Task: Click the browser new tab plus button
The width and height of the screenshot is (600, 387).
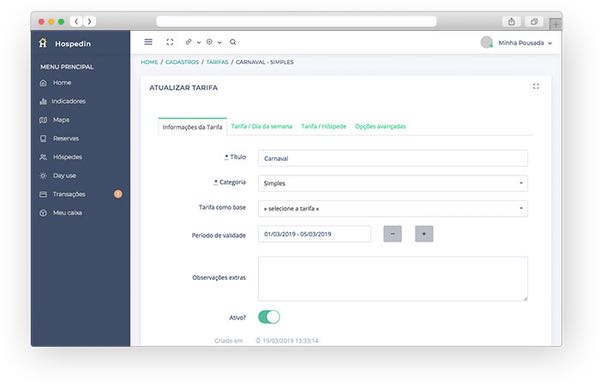Action: (555, 24)
